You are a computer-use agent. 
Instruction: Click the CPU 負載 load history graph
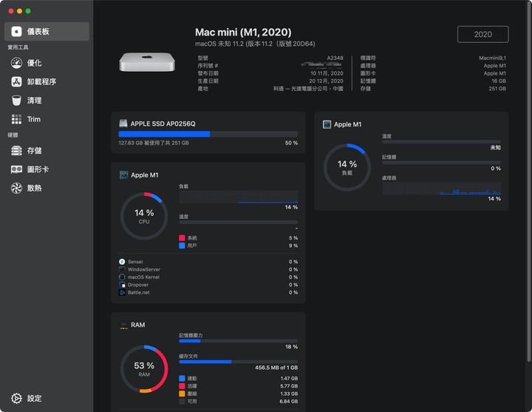[239, 197]
